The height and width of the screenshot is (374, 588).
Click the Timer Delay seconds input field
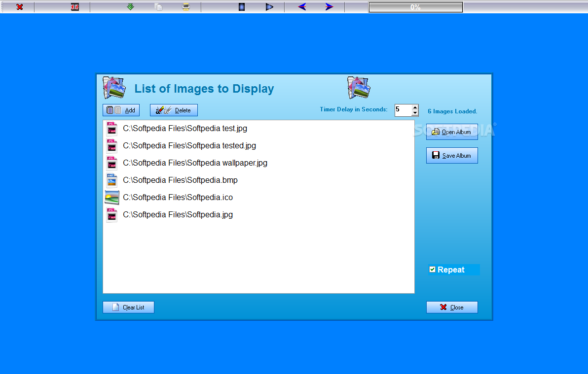[403, 110]
